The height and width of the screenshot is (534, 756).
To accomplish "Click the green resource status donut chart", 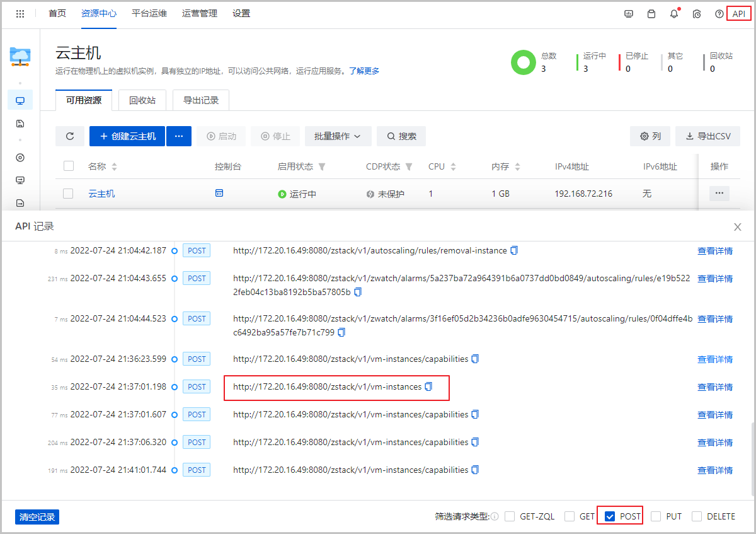I will (524, 62).
